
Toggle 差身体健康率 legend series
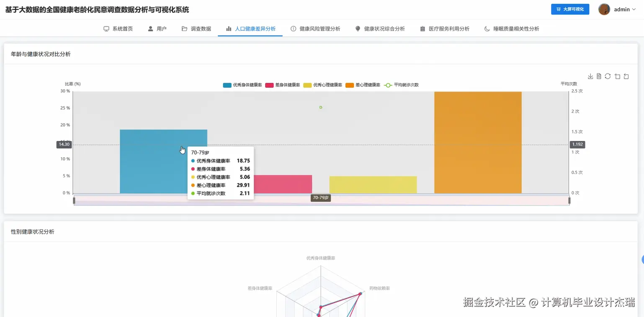click(283, 85)
